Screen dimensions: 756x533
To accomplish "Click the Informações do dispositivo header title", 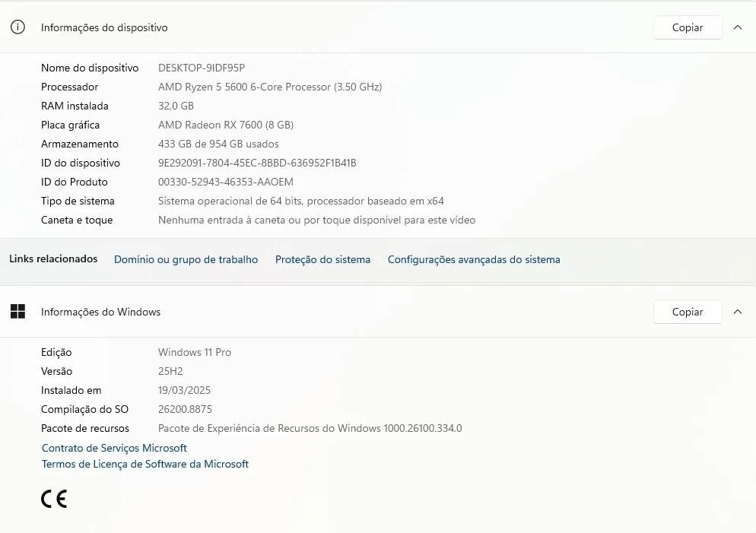I will click(104, 27).
